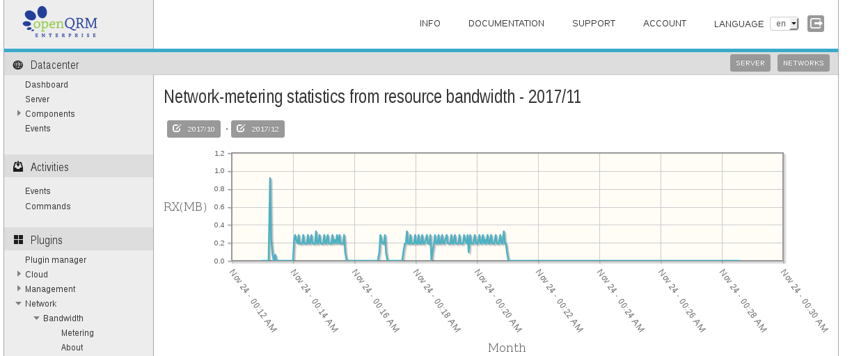
Task: Click the openQRM Enterprise logo
Action: tap(60, 22)
